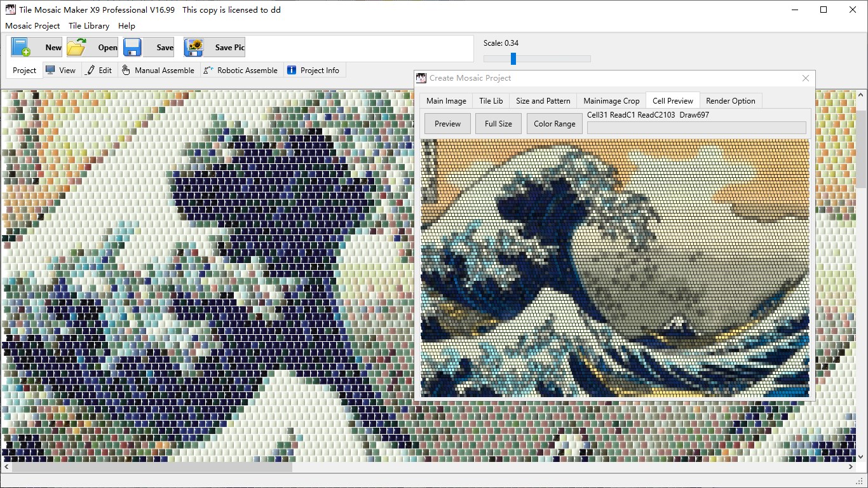868x488 pixels.
Task: Go to the Mainimage Crop tab
Action: click(611, 100)
